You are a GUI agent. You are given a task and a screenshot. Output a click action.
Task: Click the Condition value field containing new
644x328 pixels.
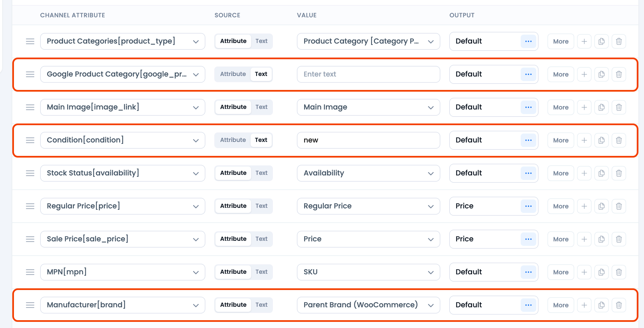click(x=368, y=140)
